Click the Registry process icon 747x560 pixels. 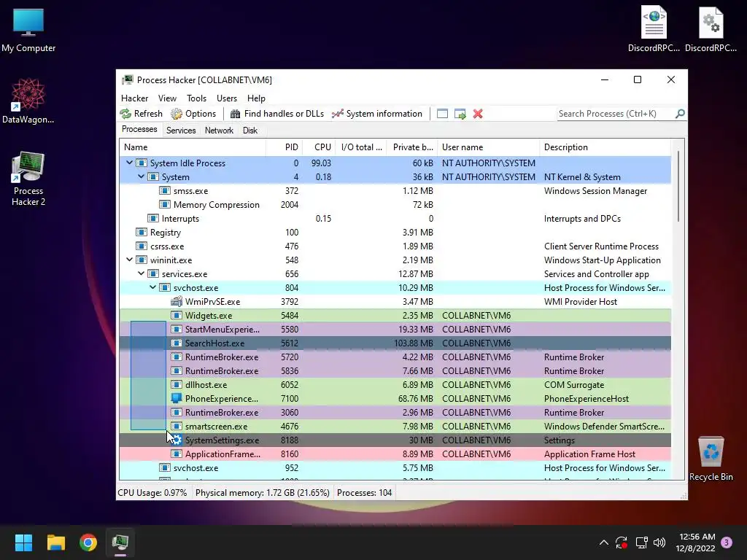point(142,233)
